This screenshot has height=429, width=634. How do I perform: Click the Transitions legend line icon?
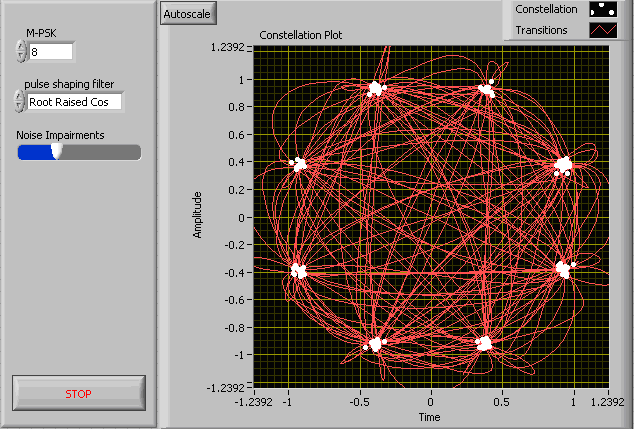click(603, 30)
